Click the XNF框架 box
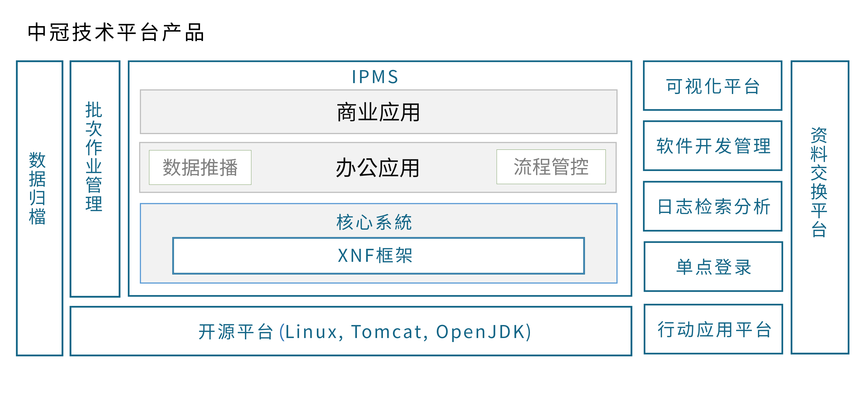Viewport: 868px width, 393px height. click(x=378, y=256)
